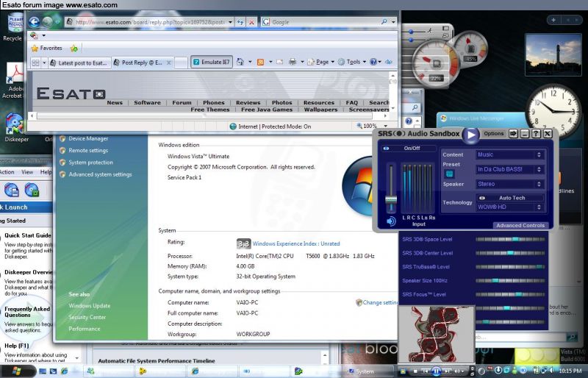Screen dimensions: 588x378
Task: Click the Google search magnifier icon
Action: [x=384, y=22]
